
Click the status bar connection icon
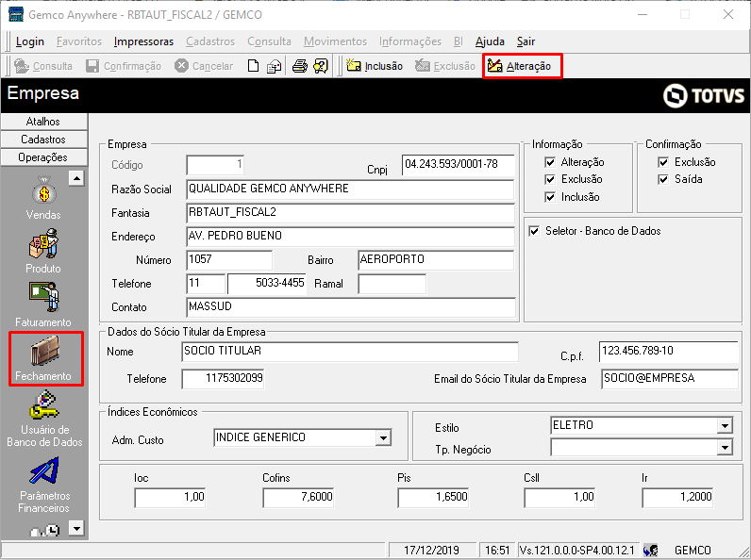click(651, 551)
